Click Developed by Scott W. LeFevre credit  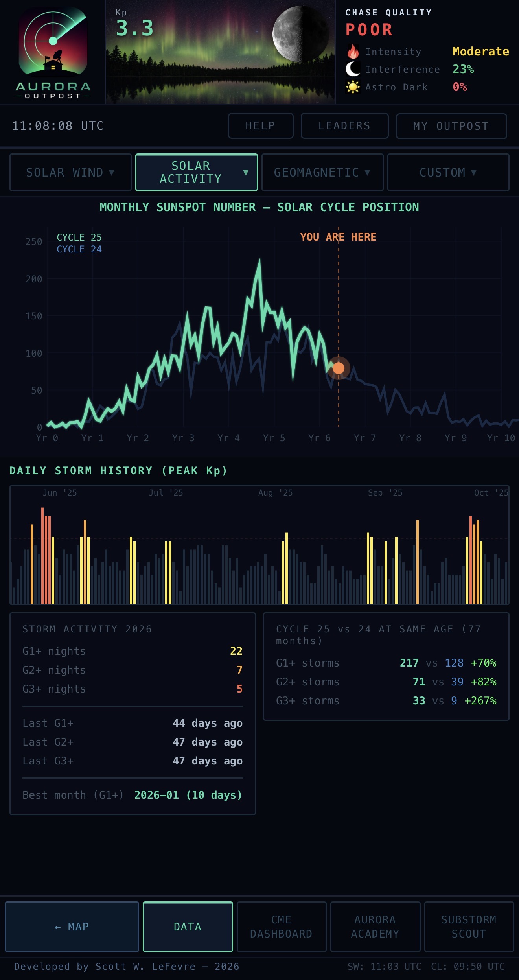pyautogui.click(x=127, y=967)
